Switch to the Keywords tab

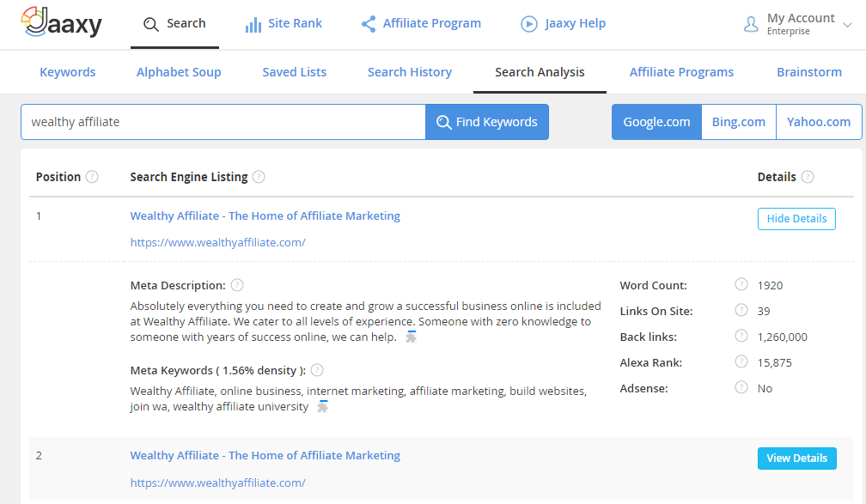[67, 72]
